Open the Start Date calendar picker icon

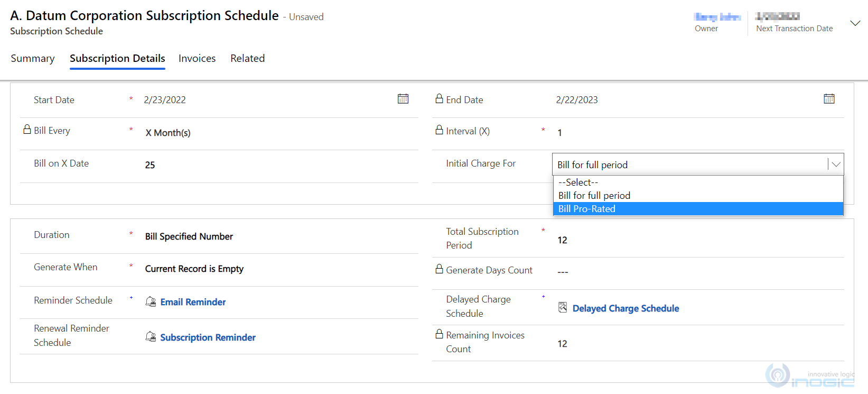click(x=403, y=99)
